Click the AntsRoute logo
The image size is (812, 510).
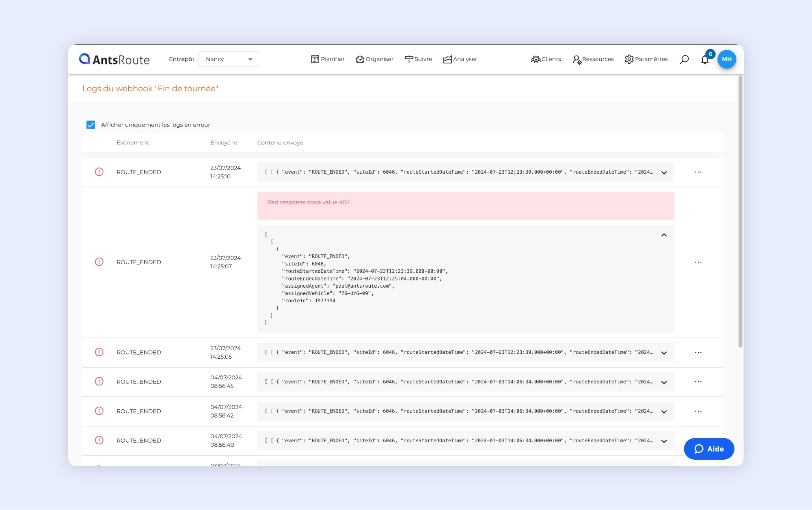pyautogui.click(x=114, y=59)
